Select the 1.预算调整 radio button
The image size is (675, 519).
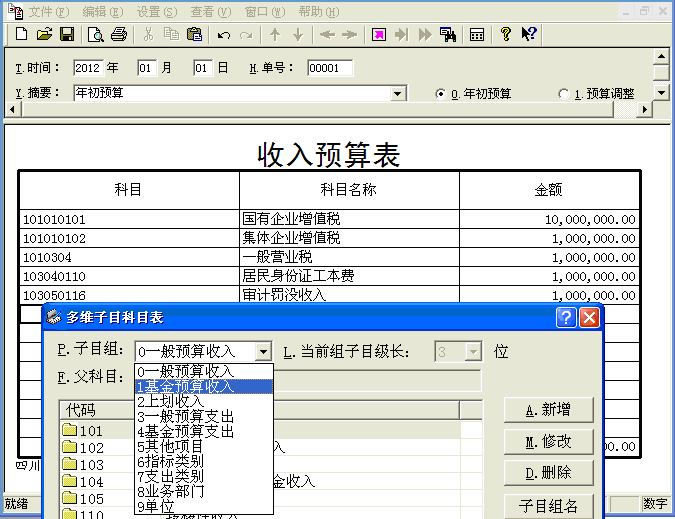[563, 93]
